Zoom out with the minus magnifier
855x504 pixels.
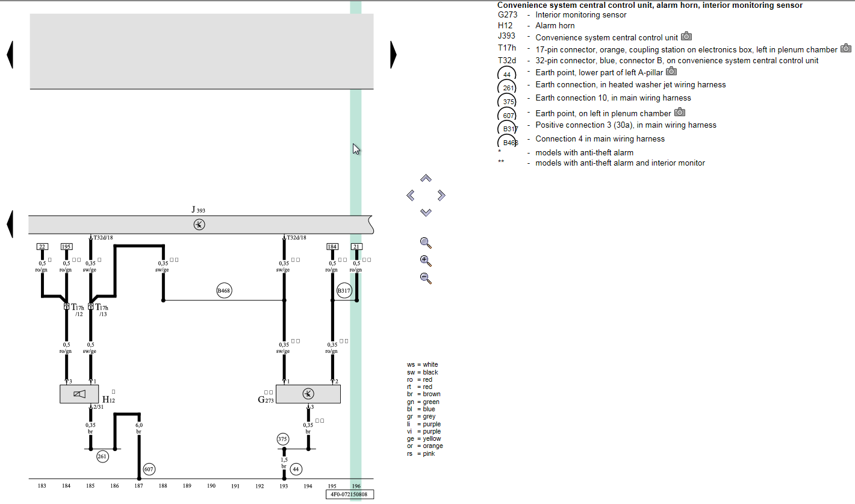click(426, 278)
